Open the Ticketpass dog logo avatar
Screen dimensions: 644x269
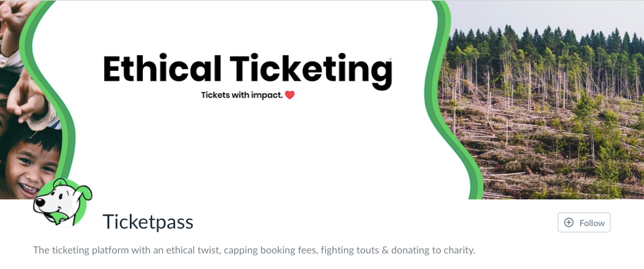63,203
